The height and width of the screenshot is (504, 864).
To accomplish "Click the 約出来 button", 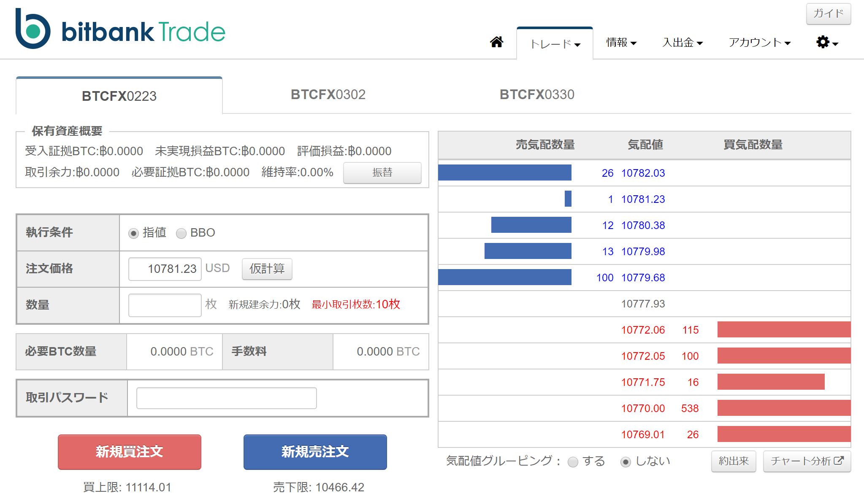I will 734,461.
